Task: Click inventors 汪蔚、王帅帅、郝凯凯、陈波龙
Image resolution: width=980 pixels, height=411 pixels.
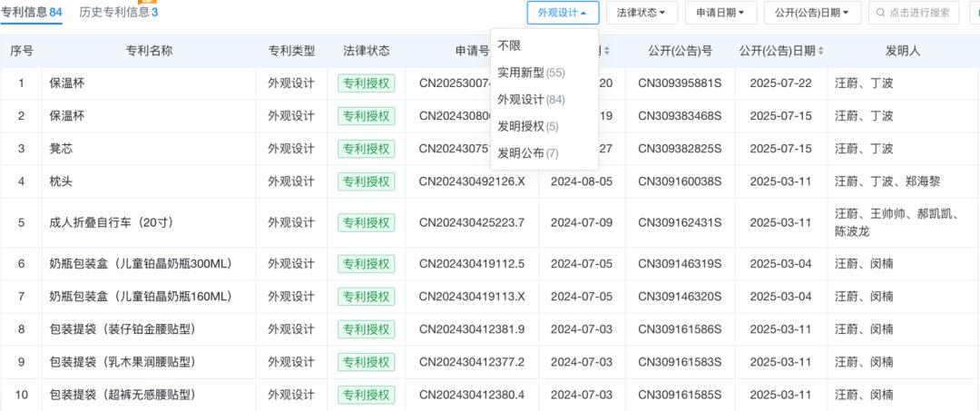Action: coord(897,222)
